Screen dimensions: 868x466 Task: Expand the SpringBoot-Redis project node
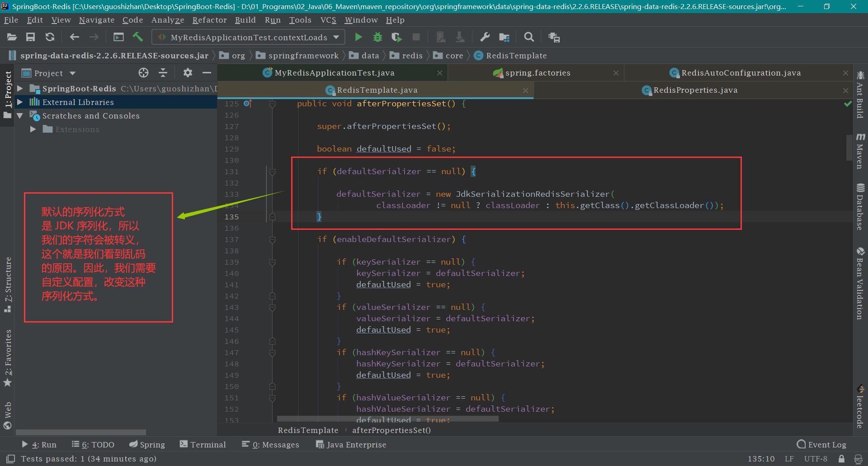coord(20,89)
